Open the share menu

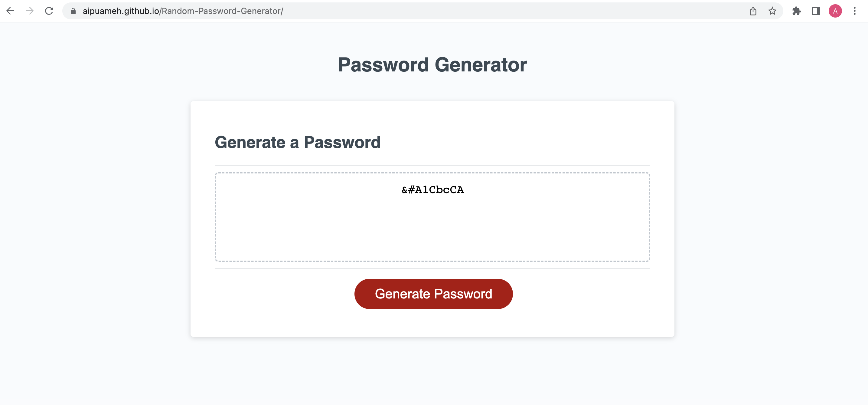[753, 11]
